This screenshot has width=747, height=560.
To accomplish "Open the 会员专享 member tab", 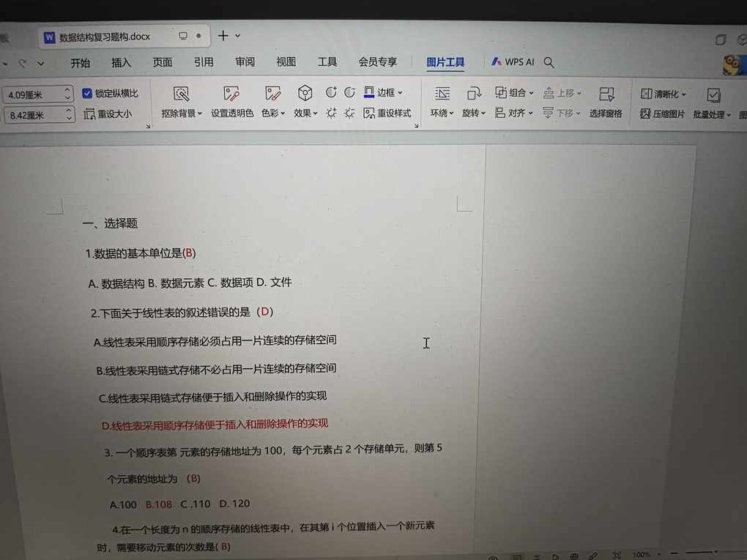I will tap(378, 61).
